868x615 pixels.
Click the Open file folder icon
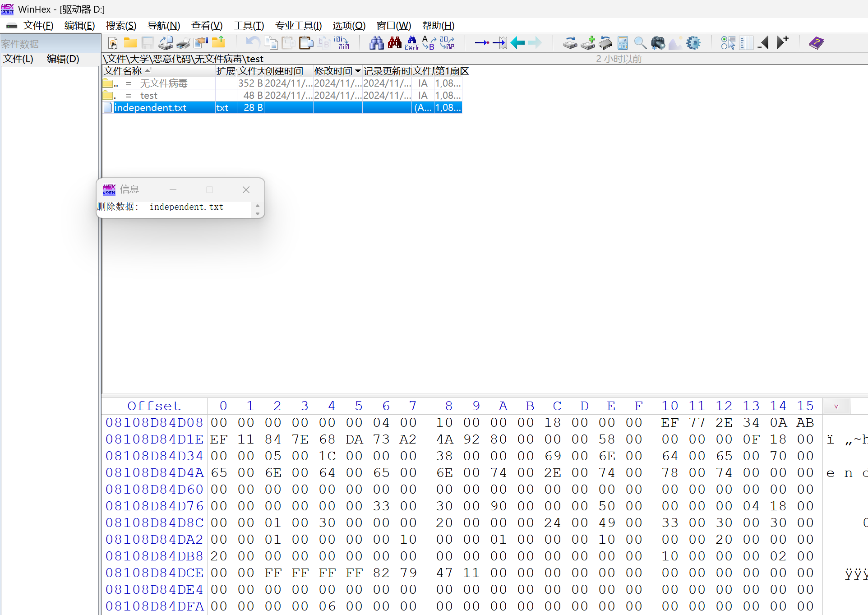coord(130,43)
